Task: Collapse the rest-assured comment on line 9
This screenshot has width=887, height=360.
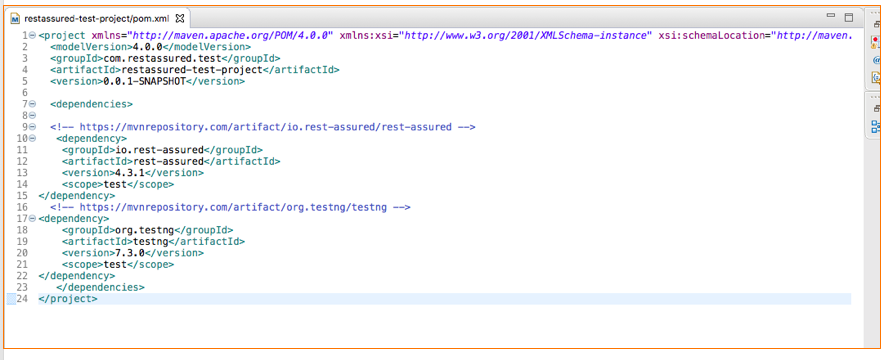Action: click(x=32, y=127)
